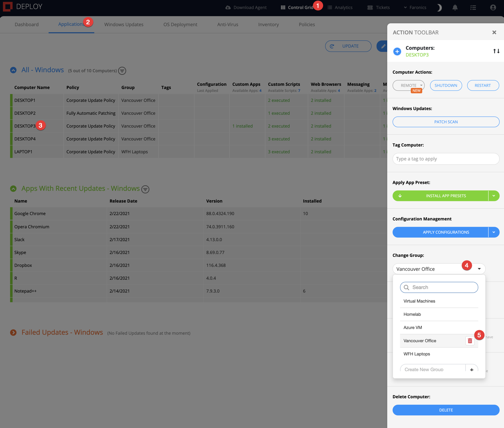Click Apply Configurations button
This screenshot has height=428, width=504.
pyautogui.click(x=440, y=232)
